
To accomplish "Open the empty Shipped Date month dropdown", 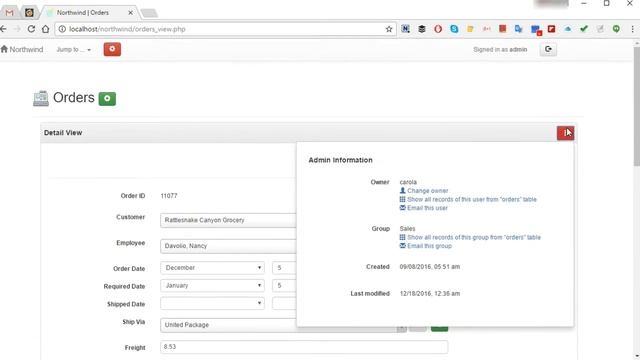I will click(212, 303).
